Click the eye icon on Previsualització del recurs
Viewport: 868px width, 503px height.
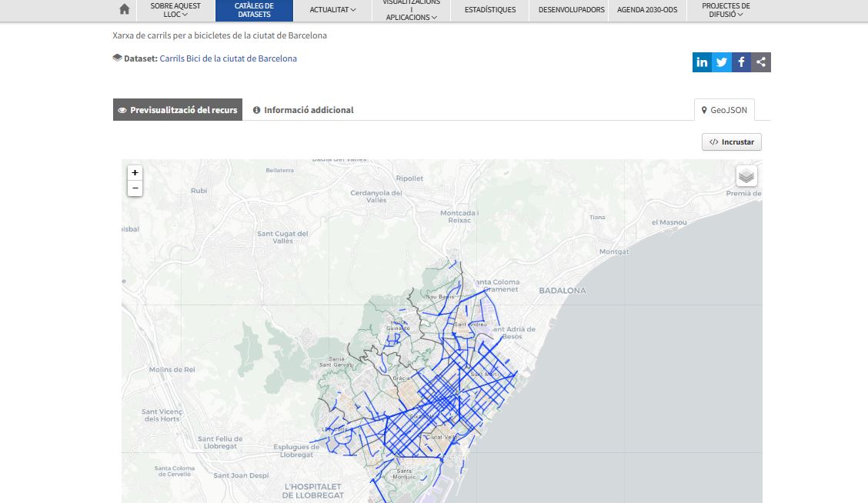(122, 109)
